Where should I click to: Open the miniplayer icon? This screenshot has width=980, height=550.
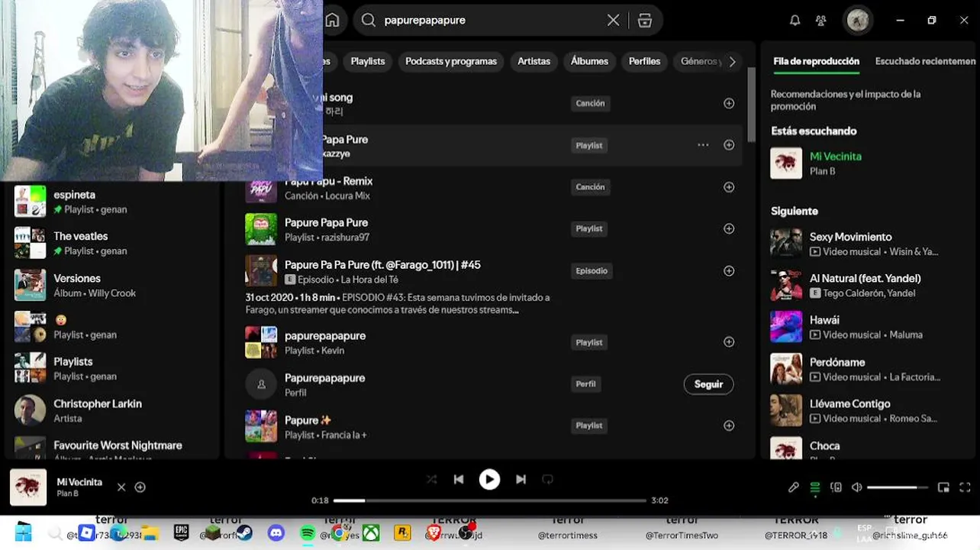pyautogui.click(x=943, y=487)
